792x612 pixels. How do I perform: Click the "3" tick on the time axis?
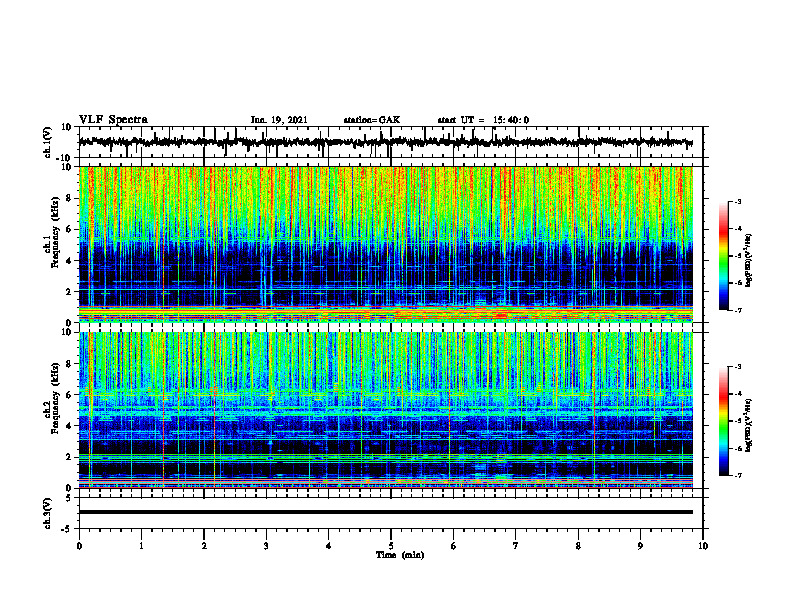pyautogui.click(x=266, y=546)
